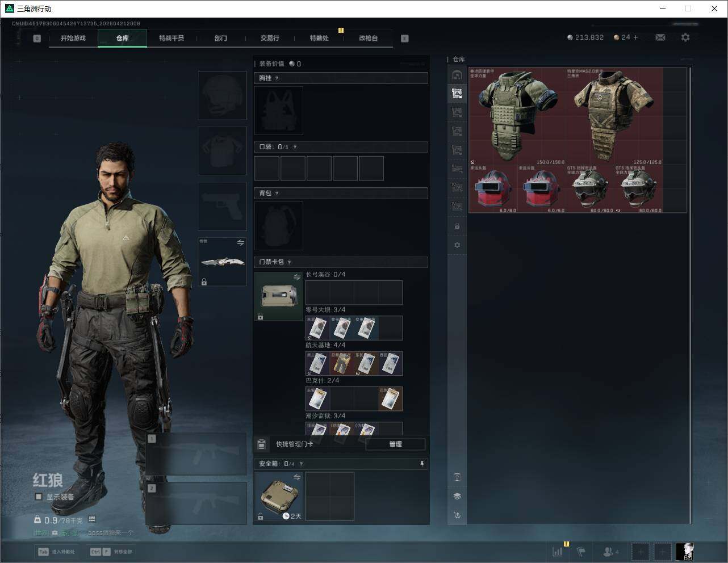Open the weight details list icon beside 78千克
Viewport: 728px width, 563px height.
point(92,519)
